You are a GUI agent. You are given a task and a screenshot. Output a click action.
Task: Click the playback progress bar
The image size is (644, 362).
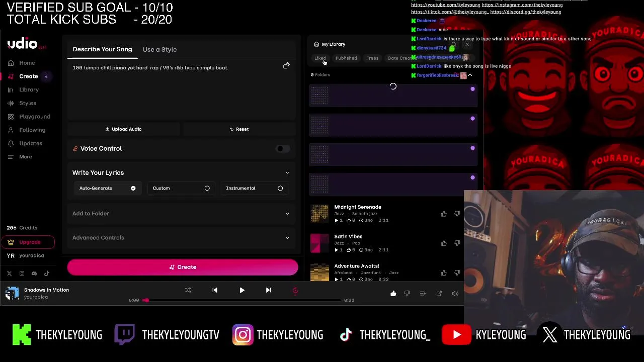point(243,300)
